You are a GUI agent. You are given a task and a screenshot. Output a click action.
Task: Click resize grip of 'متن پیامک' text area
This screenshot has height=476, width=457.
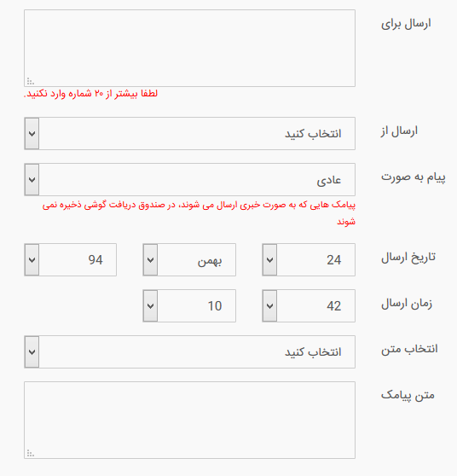[30, 453]
